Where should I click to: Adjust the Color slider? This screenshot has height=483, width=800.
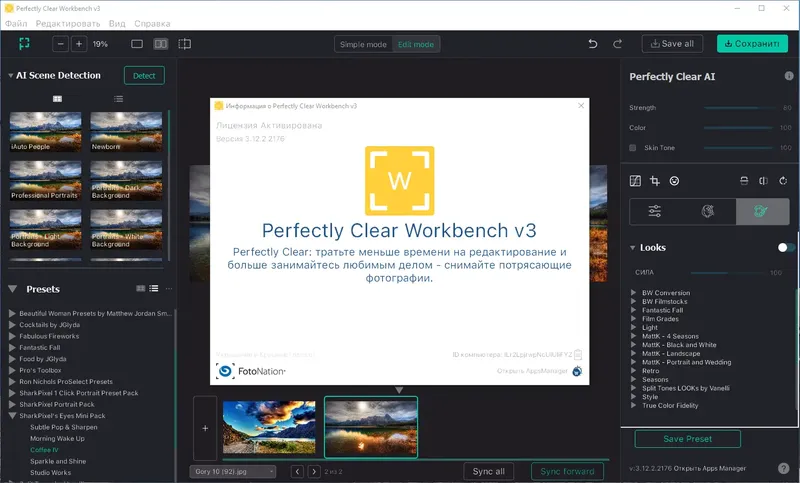click(x=738, y=128)
